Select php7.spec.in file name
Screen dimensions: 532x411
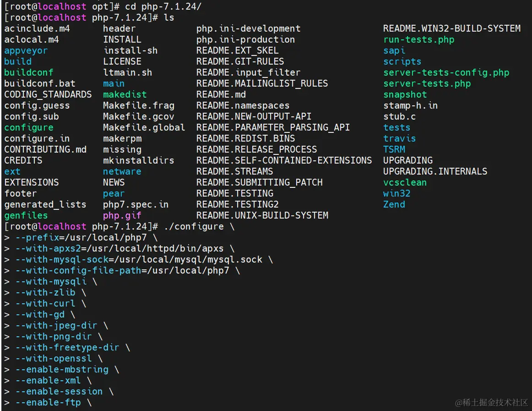coord(136,204)
